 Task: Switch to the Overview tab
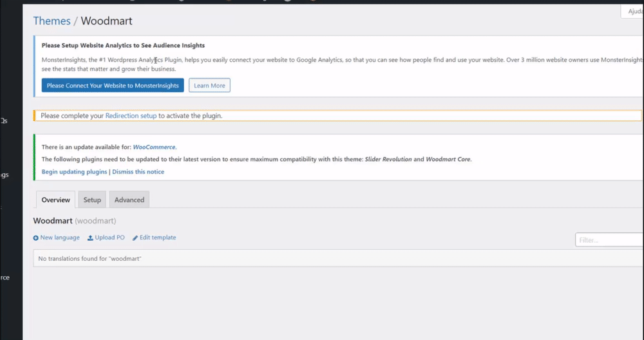tap(55, 200)
